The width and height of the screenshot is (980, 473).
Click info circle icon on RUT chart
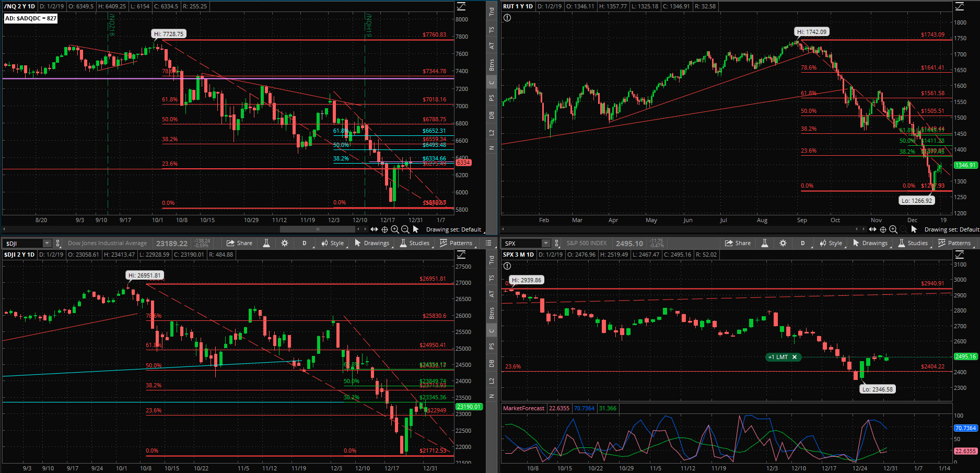pos(507,18)
